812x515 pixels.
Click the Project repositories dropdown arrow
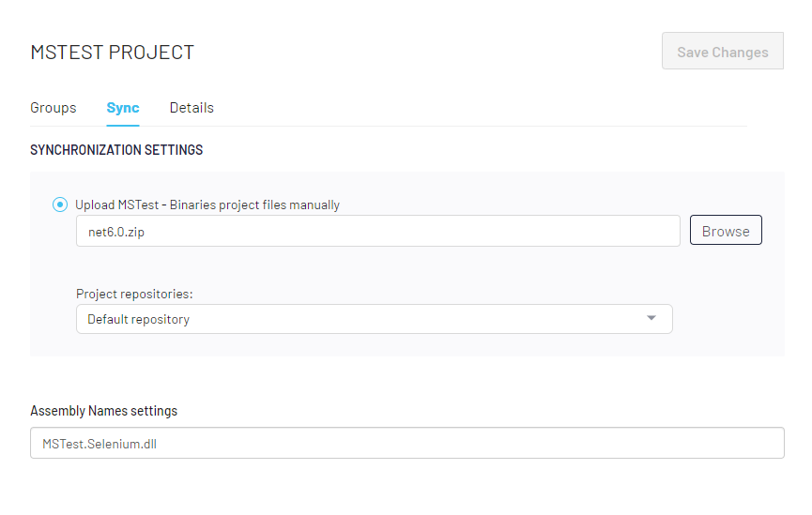(x=652, y=319)
